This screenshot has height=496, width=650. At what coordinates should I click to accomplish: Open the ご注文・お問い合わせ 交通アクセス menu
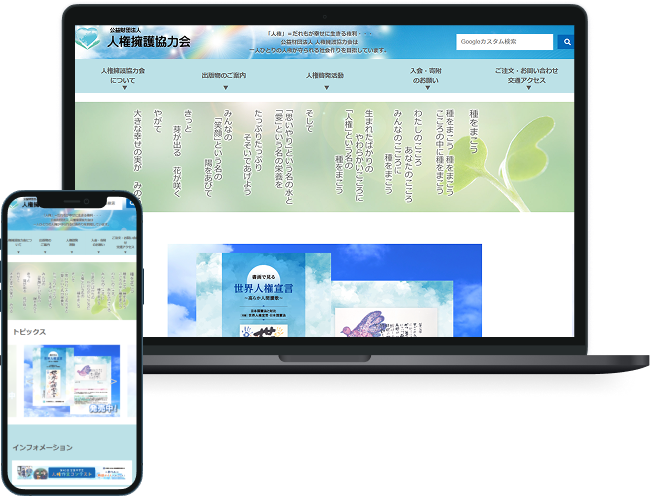526,75
